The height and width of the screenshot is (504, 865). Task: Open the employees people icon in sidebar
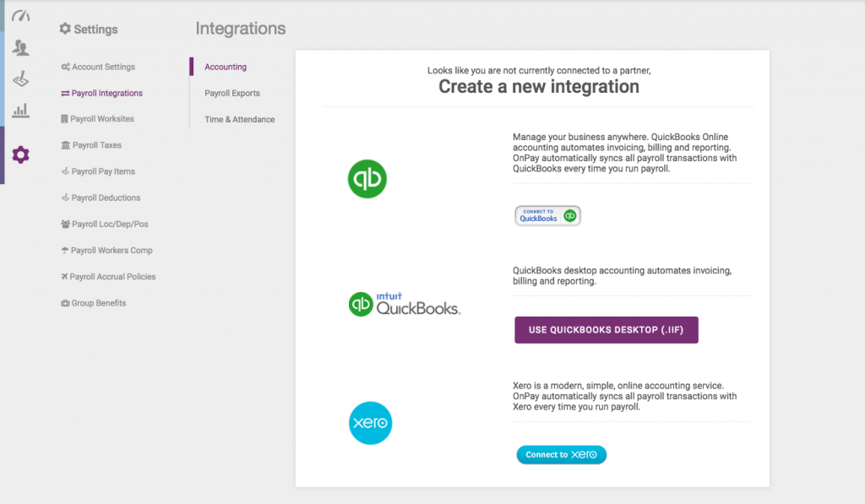[x=20, y=47]
